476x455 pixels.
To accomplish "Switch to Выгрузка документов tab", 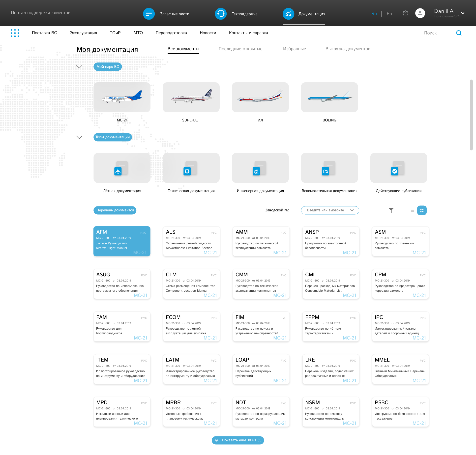I will (348, 49).
